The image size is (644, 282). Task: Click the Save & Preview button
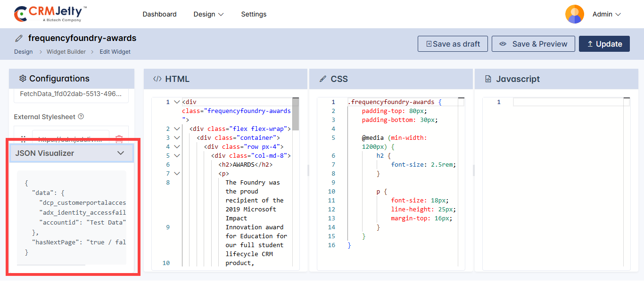coord(533,44)
